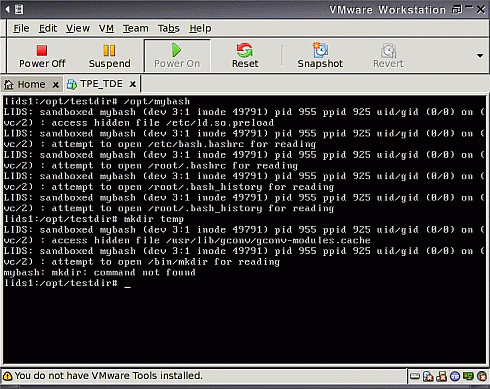490x389 pixels.
Task: Suspend the virtual machine
Action: (x=109, y=56)
